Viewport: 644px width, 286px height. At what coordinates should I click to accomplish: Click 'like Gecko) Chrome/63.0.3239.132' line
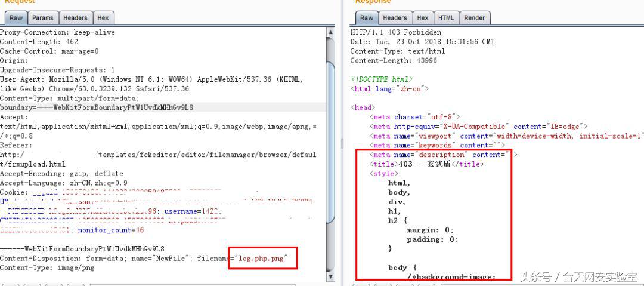pyautogui.click(x=94, y=88)
